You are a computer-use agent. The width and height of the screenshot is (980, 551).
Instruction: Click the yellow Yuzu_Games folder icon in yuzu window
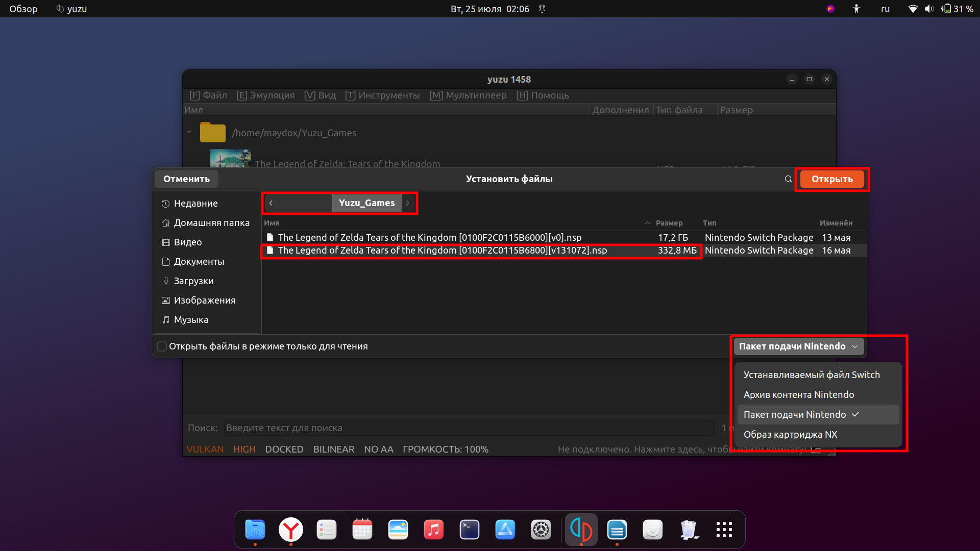pos(213,133)
